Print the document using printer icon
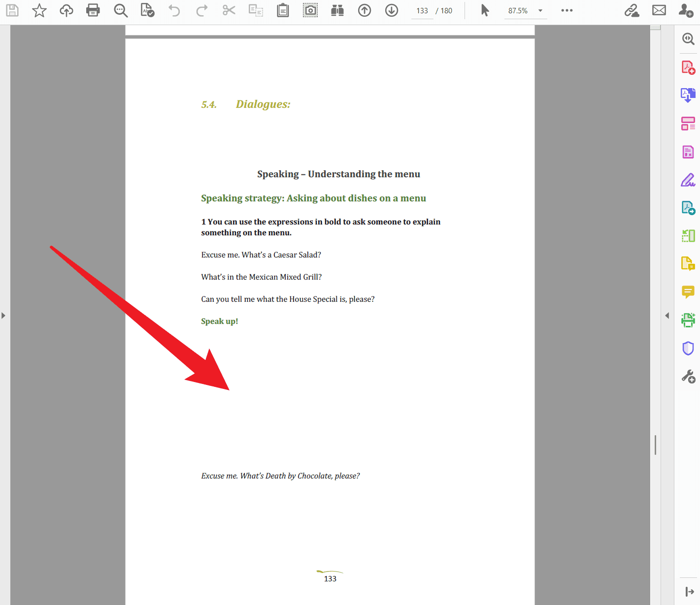Viewport: 700px width, 605px height. click(93, 10)
